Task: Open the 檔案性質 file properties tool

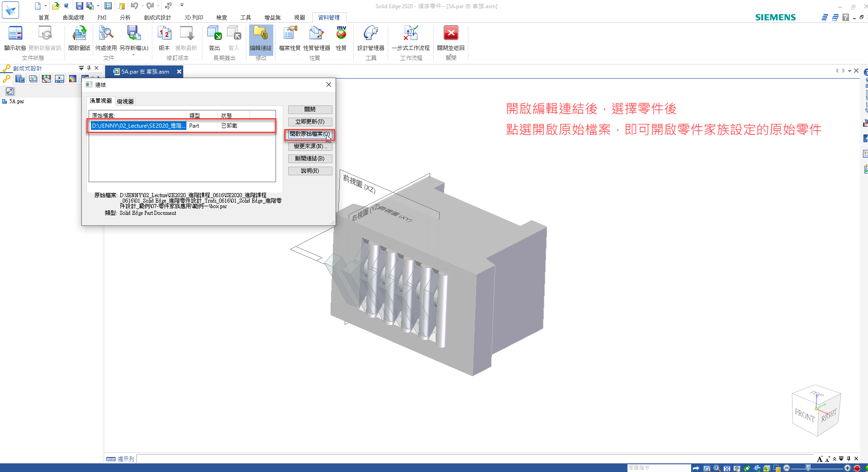Action: (290, 38)
